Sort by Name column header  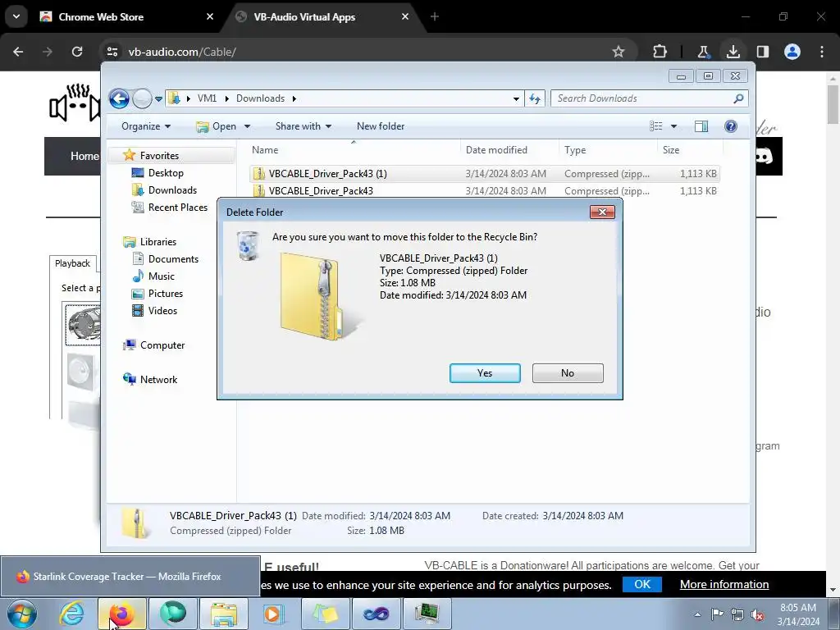click(354, 150)
